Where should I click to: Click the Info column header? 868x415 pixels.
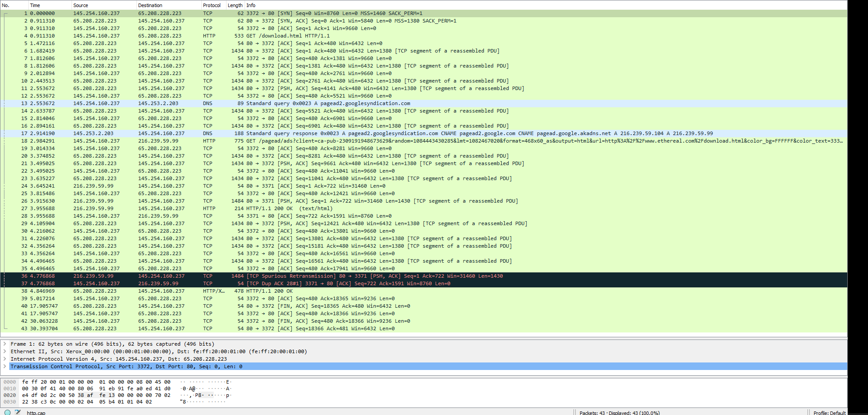[546, 5]
